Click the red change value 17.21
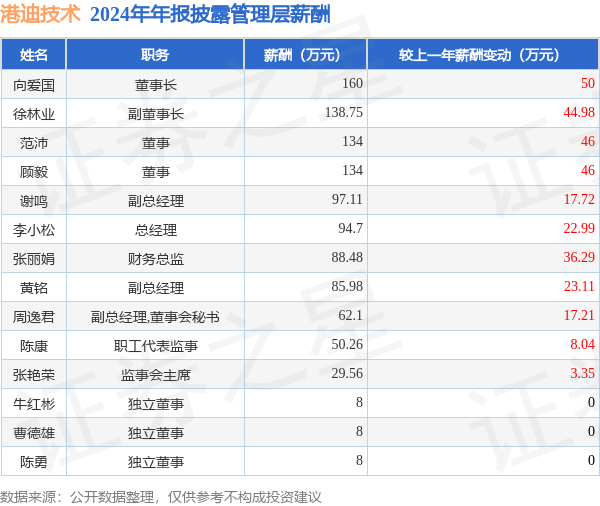600x506 pixels. point(579,315)
